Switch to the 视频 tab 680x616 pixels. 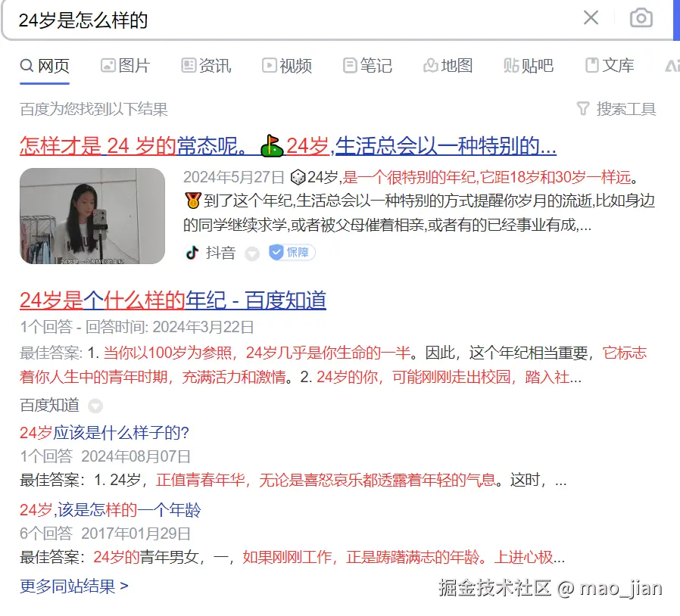click(x=287, y=66)
